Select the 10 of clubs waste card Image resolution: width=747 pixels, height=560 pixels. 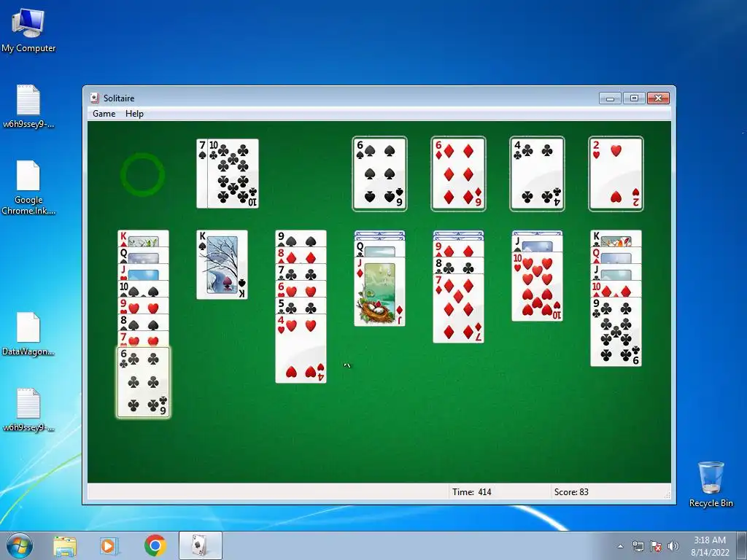point(233,174)
